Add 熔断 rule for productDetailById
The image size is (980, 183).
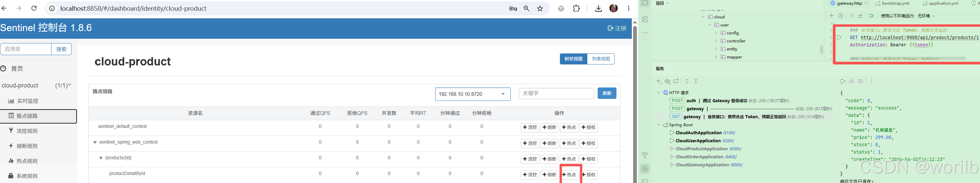(549, 175)
